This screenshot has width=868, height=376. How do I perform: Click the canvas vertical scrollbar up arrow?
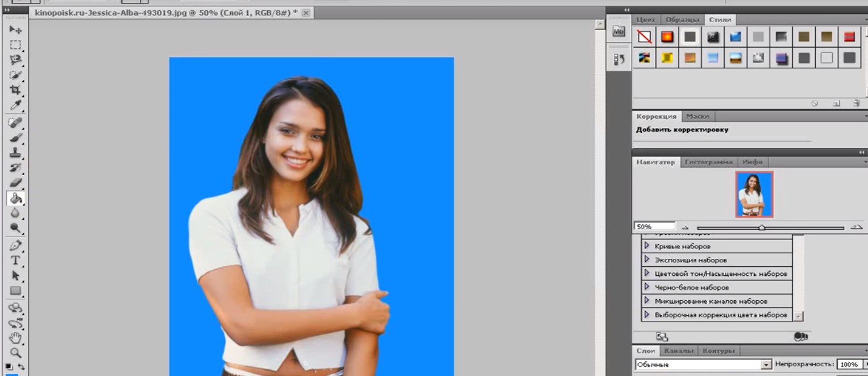click(x=600, y=25)
